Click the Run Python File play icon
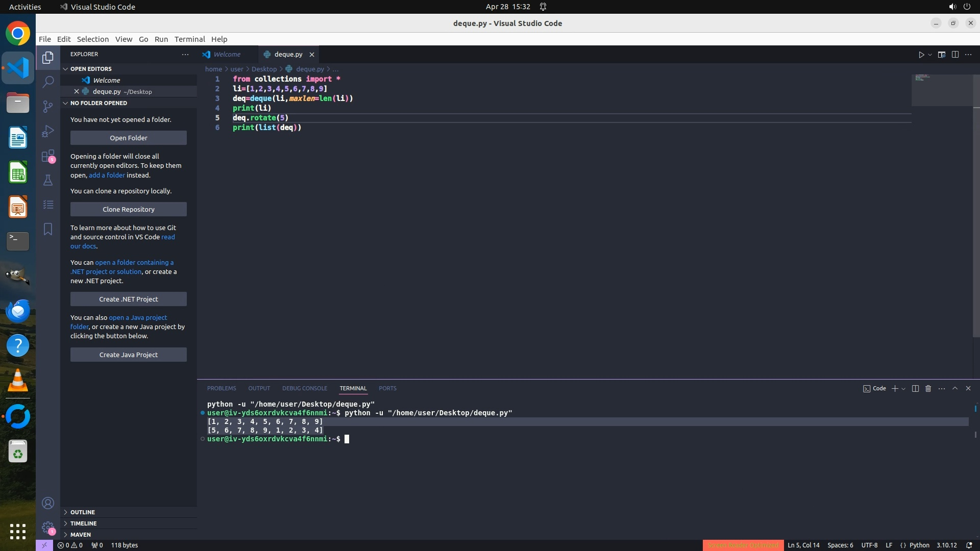The height and width of the screenshot is (551, 980). click(921, 55)
